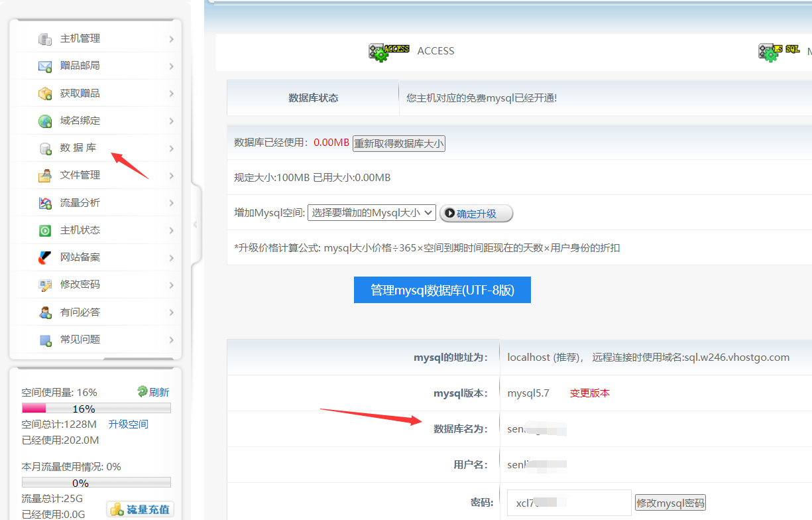Click the 16% space usage progress bar
The image size is (812, 520).
96,408
